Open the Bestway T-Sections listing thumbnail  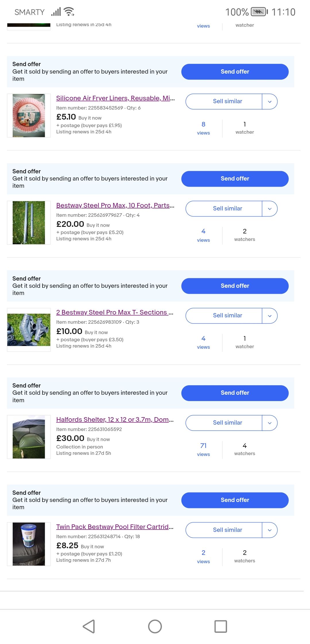pyautogui.click(x=29, y=330)
